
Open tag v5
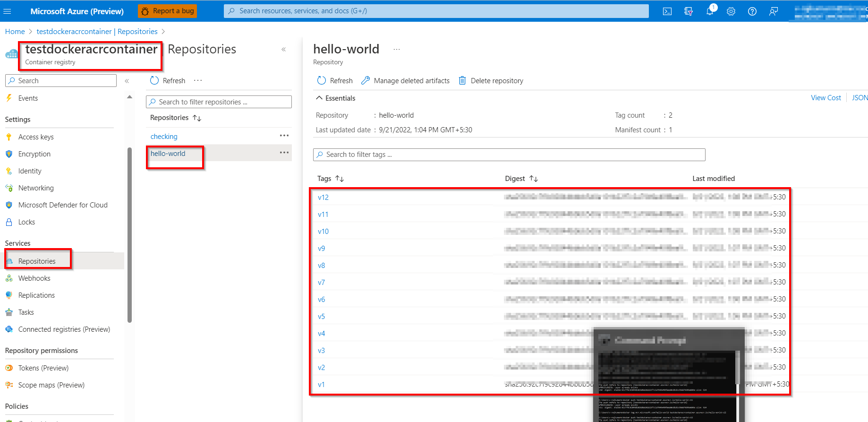(x=321, y=317)
